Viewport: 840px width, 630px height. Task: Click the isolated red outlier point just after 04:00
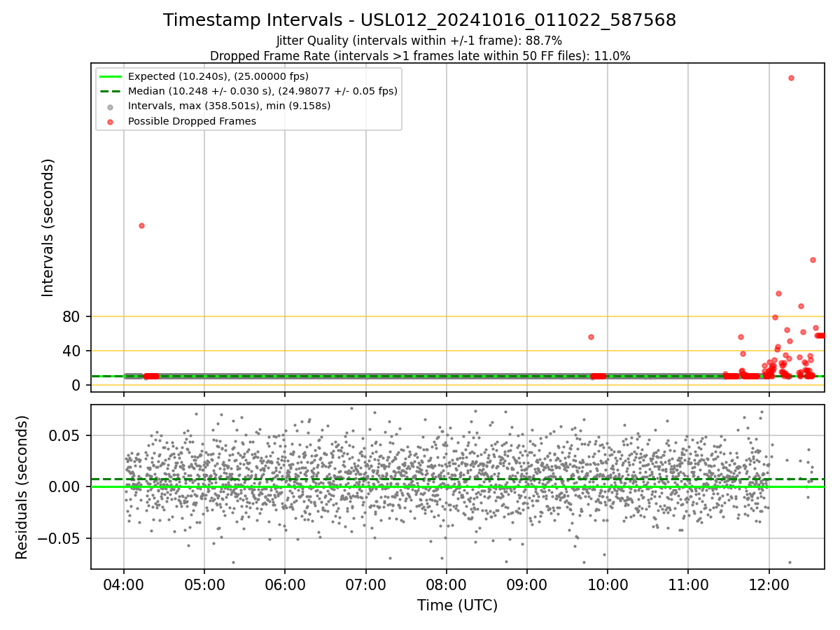(141, 225)
